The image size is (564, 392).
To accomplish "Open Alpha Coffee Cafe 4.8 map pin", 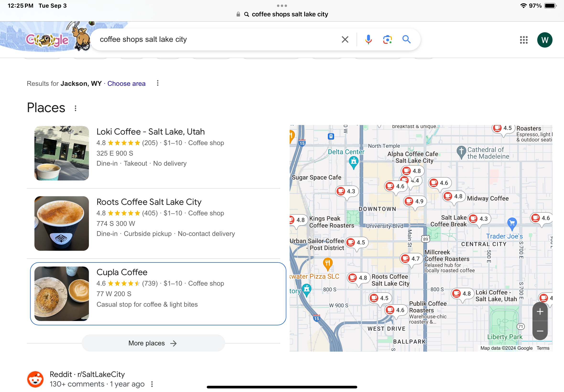I will pyautogui.click(x=412, y=171).
